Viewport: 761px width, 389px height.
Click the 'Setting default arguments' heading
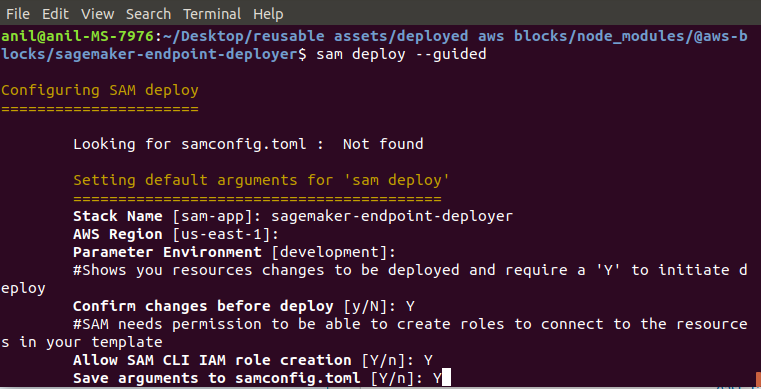click(x=261, y=180)
